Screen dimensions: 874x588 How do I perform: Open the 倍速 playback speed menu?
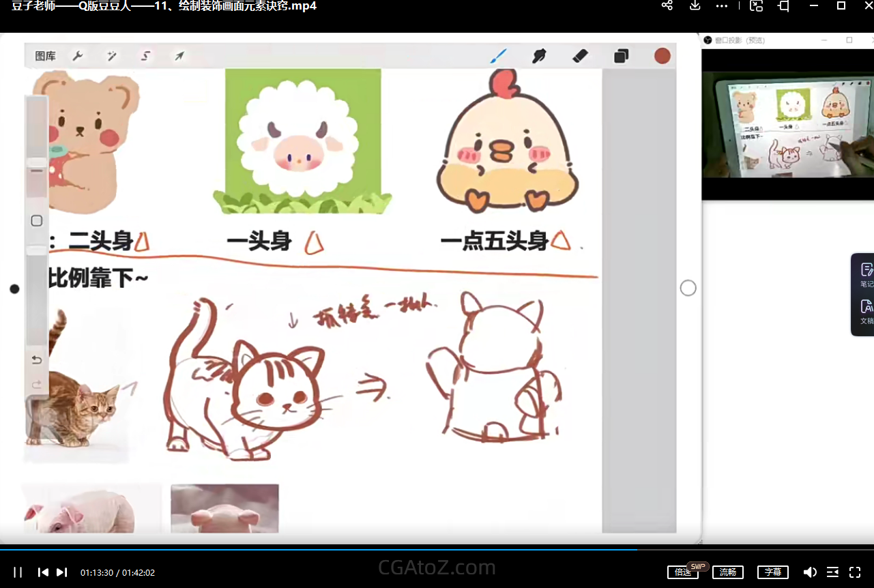682,572
